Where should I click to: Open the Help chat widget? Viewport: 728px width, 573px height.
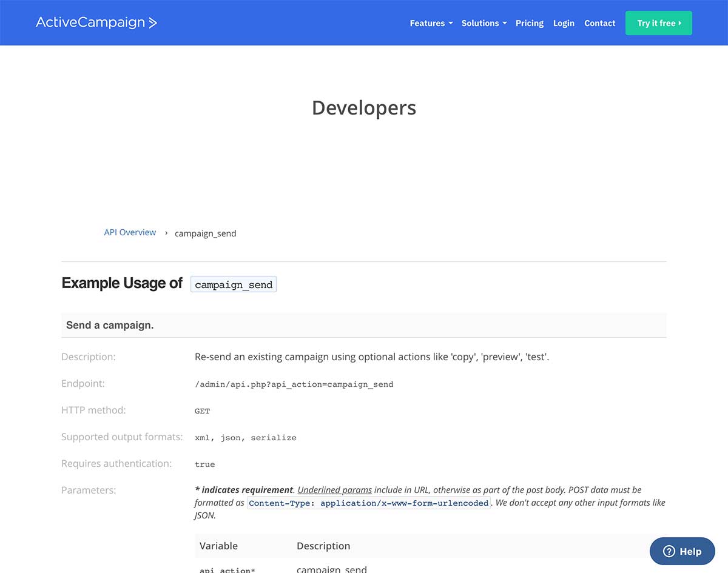pyautogui.click(x=682, y=551)
